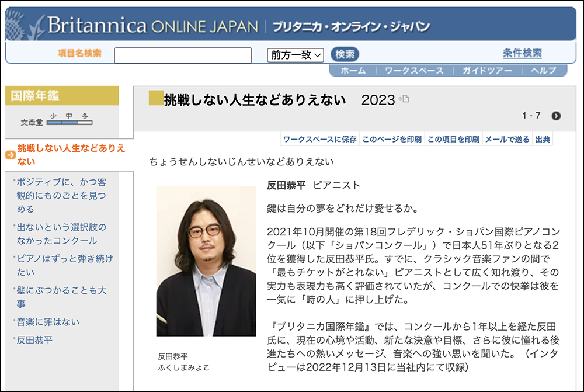Open the 前方一致 search mode dropdown

coord(295,55)
